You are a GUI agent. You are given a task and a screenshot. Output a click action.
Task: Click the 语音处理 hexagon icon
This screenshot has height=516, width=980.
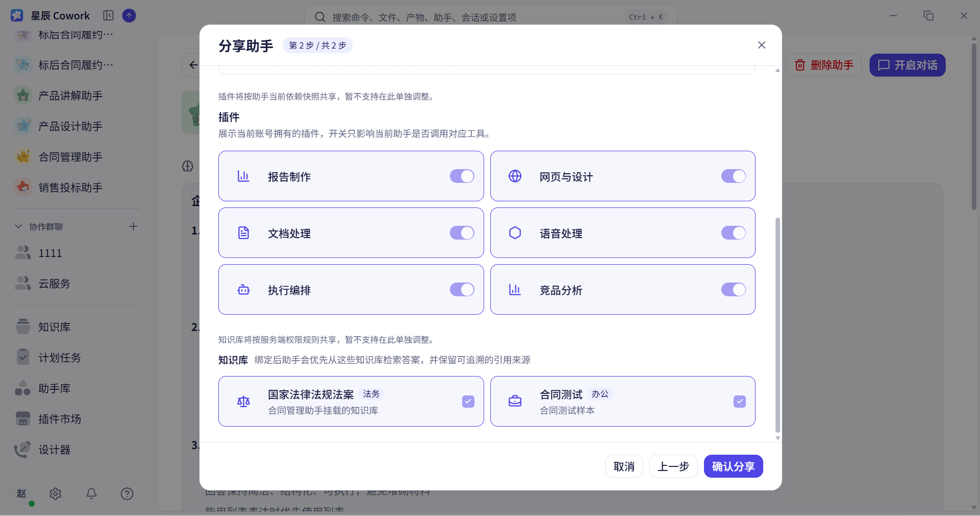click(x=515, y=233)
